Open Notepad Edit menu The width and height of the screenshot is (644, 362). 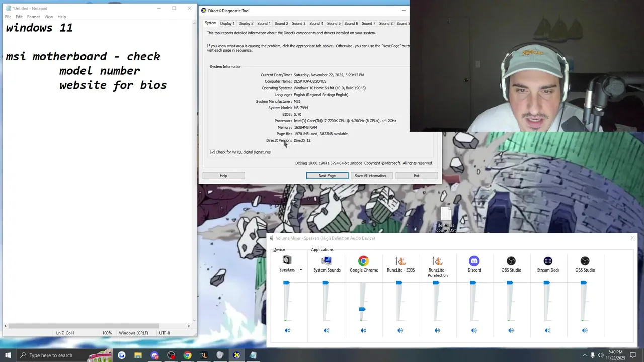tap(19, 17)
